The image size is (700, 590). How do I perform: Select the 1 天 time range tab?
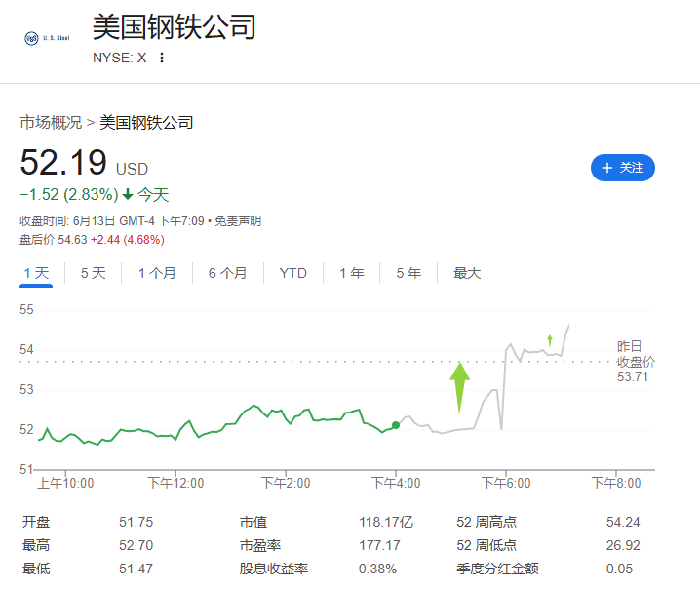[x=36, y=273]
